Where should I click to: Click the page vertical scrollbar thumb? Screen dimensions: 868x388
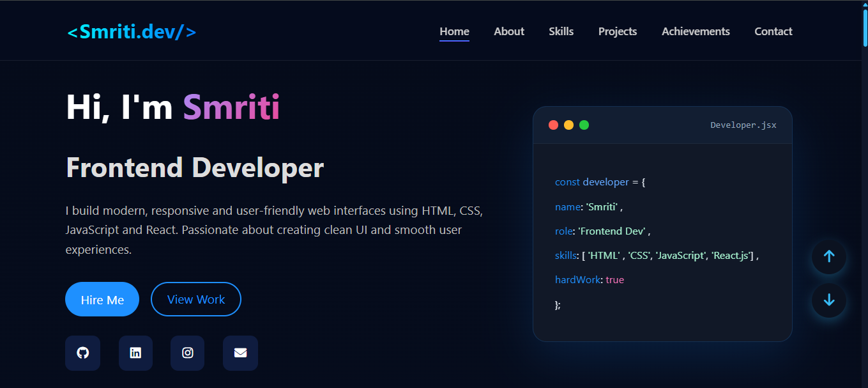coord(865,26)
